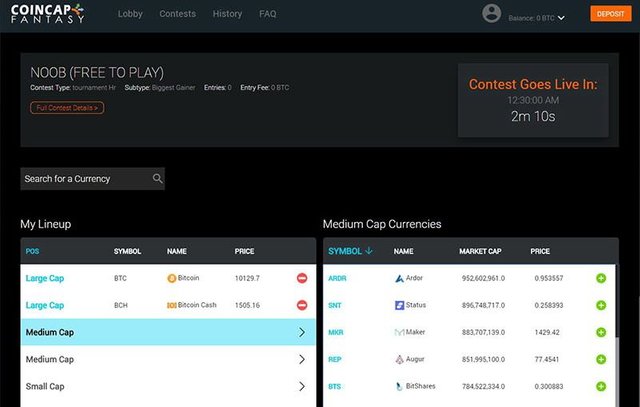Click the Maker coin logo

point(399,332)
